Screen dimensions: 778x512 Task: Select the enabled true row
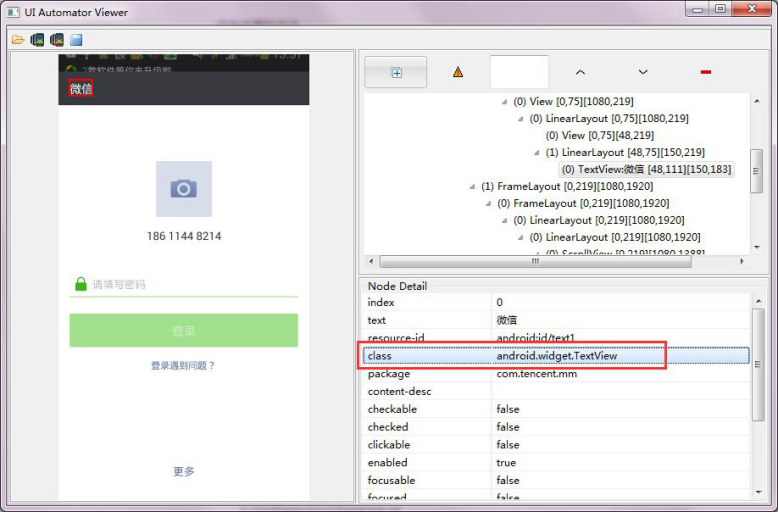(x=556, y=462)
